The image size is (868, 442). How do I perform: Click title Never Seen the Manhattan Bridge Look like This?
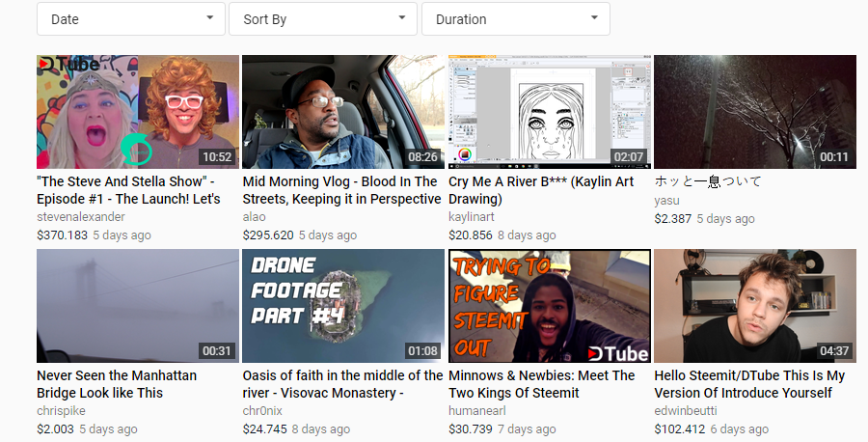point(117,384)
